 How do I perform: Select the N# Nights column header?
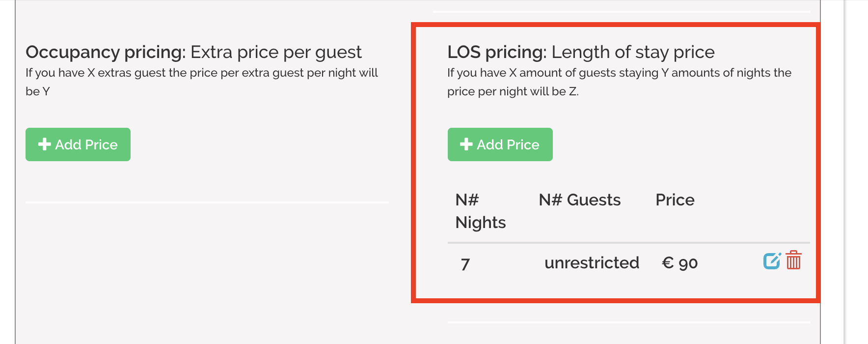480,211
